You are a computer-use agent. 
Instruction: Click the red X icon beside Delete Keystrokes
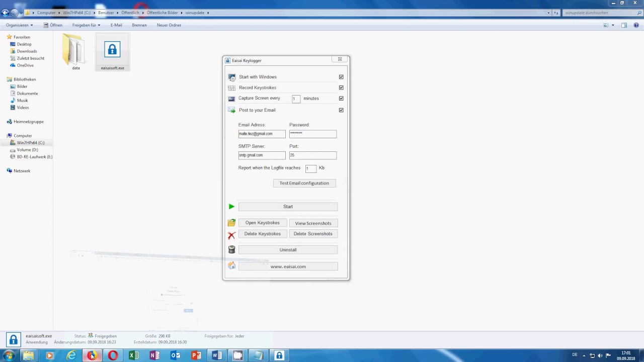(231, 235)
